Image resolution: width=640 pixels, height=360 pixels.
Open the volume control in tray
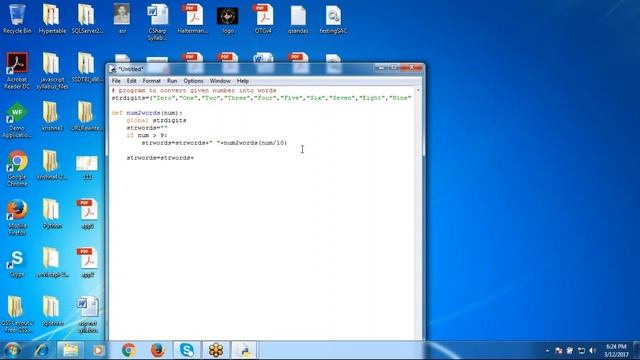593,351
